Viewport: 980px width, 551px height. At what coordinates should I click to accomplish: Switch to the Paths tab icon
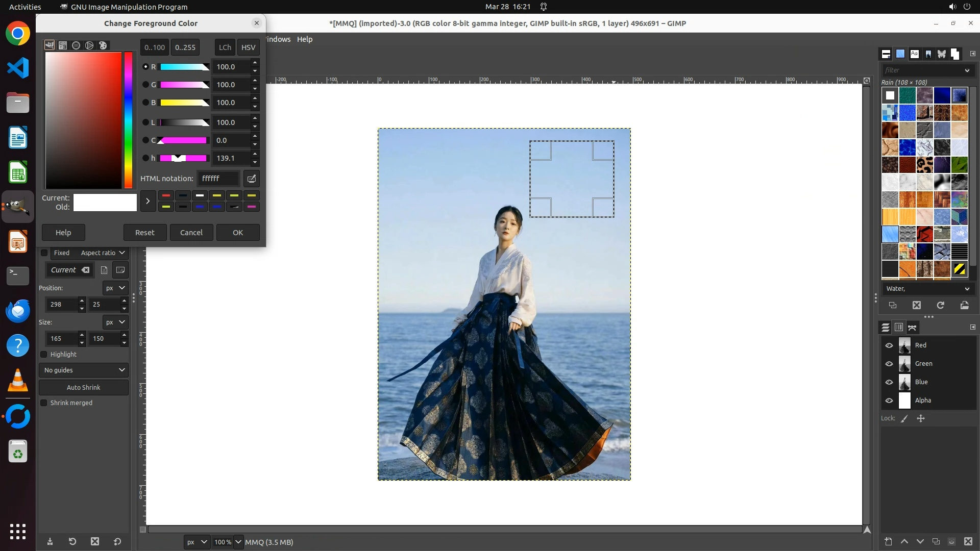(x=912, y=328)
